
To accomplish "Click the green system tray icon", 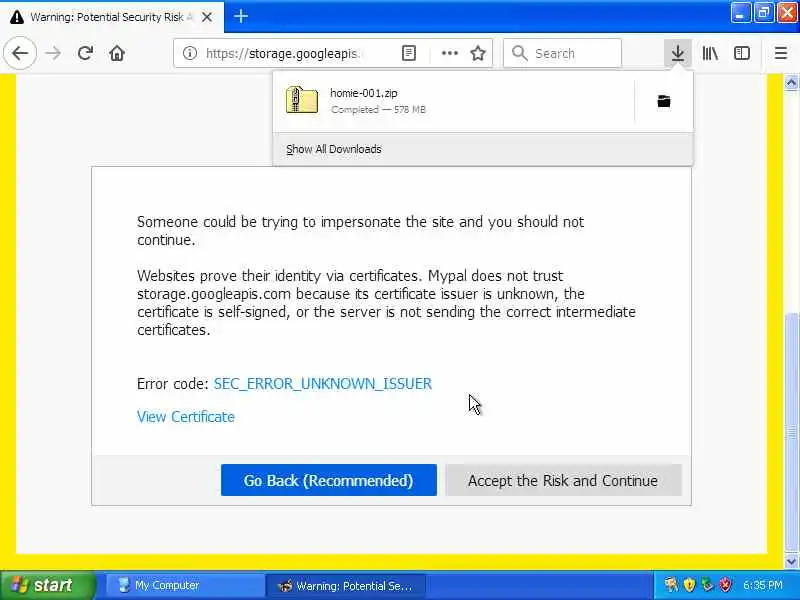I will 707,584.
